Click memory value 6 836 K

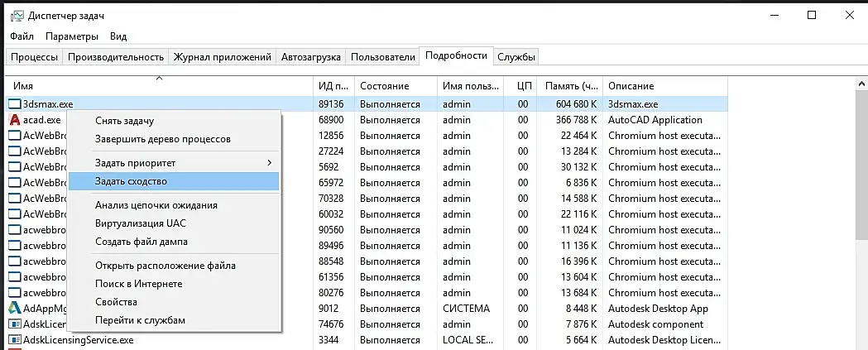point(581,183)
